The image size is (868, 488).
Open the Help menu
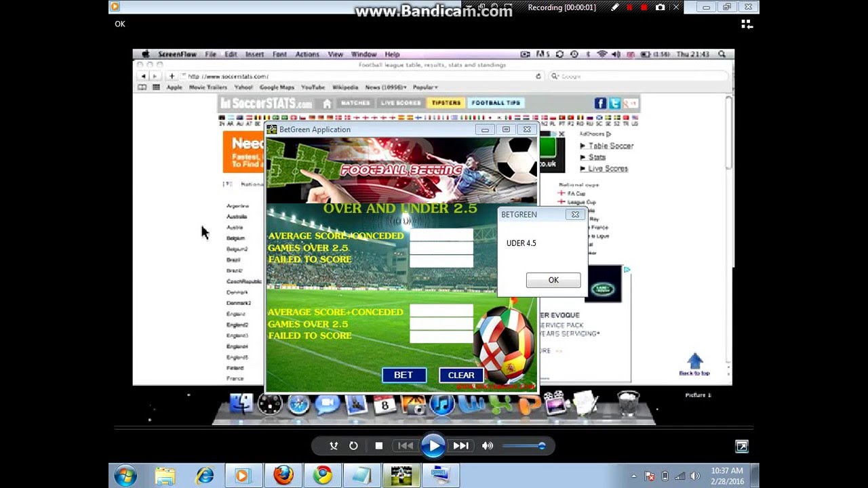pos(392,54)
